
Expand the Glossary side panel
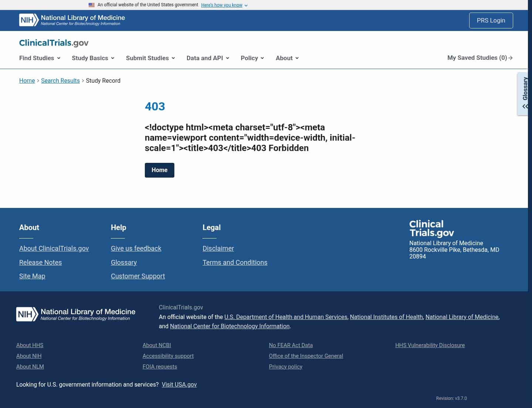(523, 94)
